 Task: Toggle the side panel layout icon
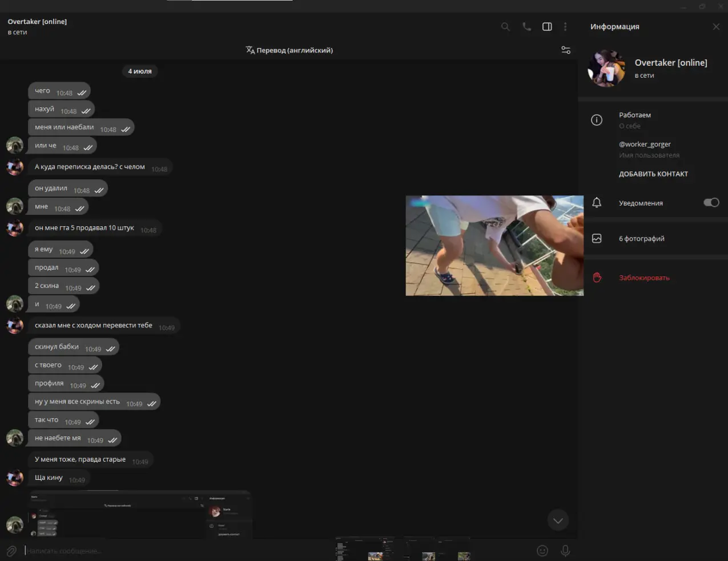click(547, 27)
